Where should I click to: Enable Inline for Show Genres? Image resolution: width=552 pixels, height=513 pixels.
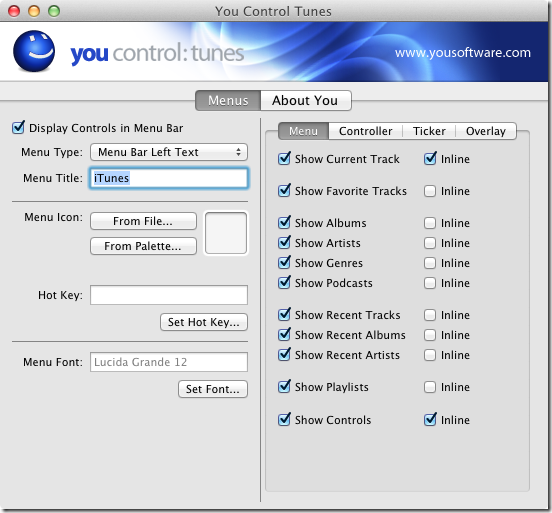point(430,263)
